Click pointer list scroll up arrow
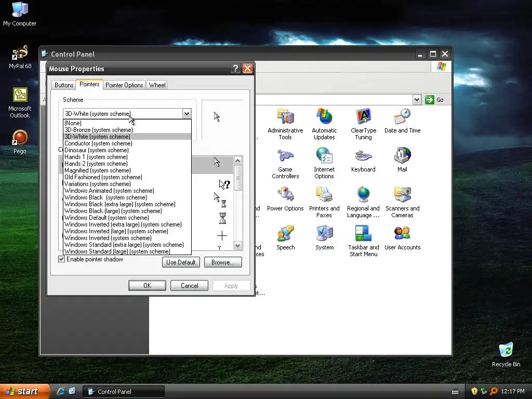 click(238, 161)
